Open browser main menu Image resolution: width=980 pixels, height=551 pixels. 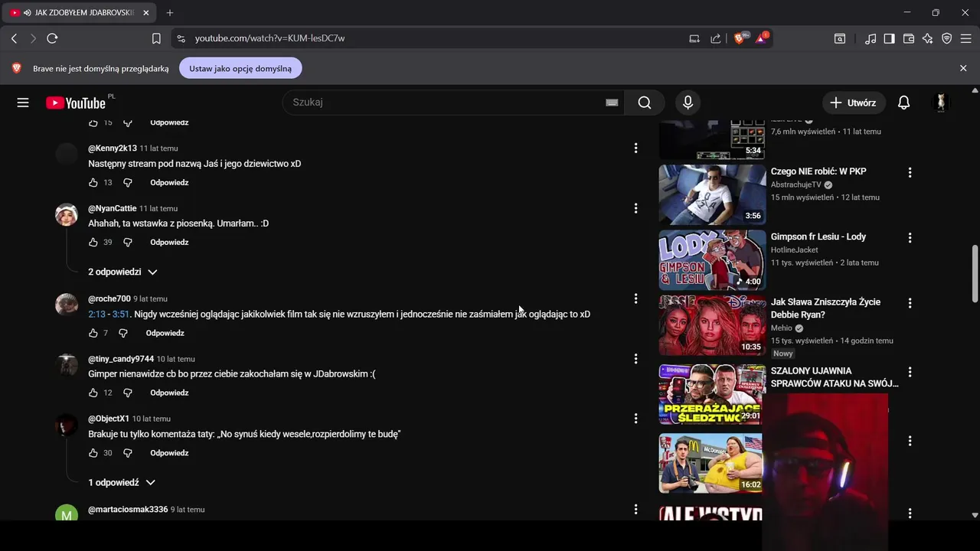click(965, 38)
